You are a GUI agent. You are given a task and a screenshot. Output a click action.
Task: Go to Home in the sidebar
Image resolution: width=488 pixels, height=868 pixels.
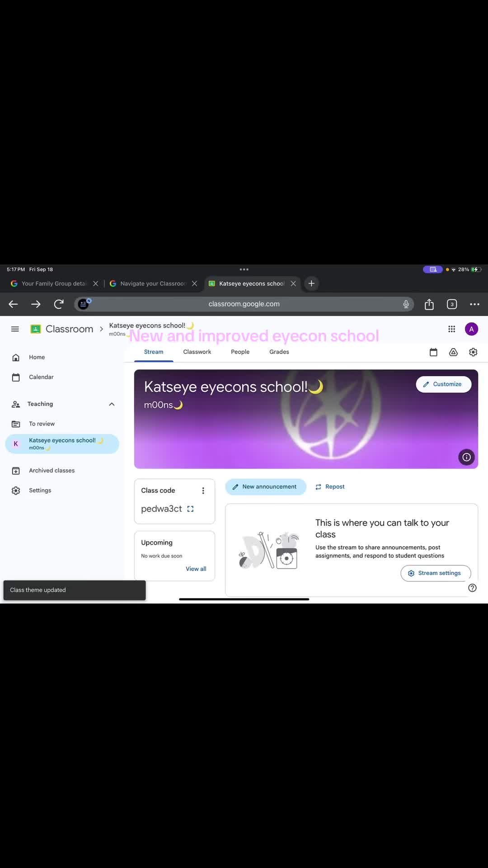[x=62, y=357]
